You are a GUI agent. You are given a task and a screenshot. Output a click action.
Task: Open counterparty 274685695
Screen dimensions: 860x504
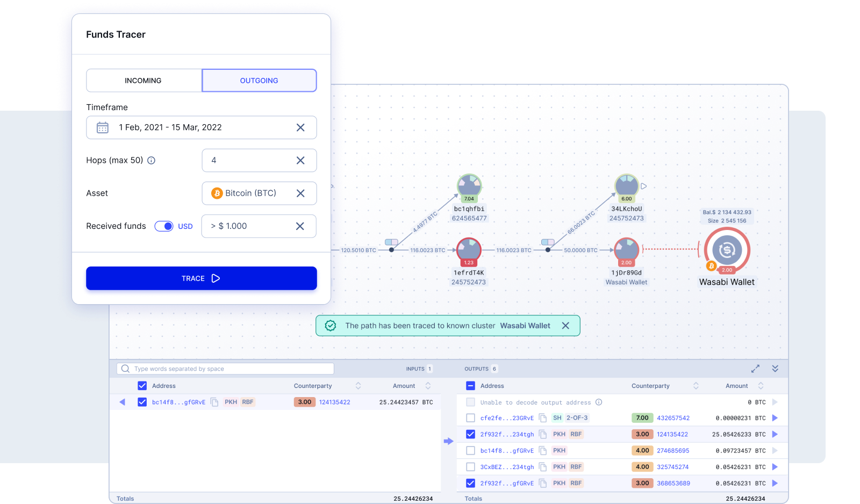point(673,451)
